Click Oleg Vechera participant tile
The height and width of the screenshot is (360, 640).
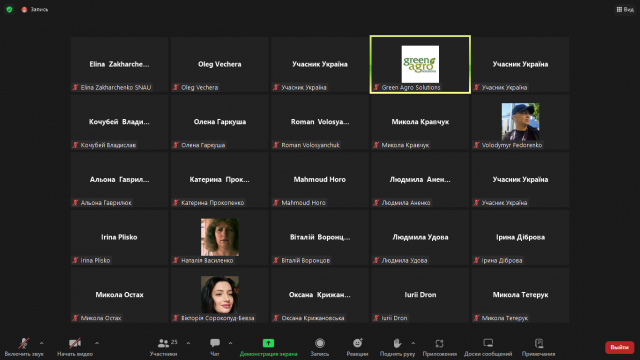[x=220, y=64]
